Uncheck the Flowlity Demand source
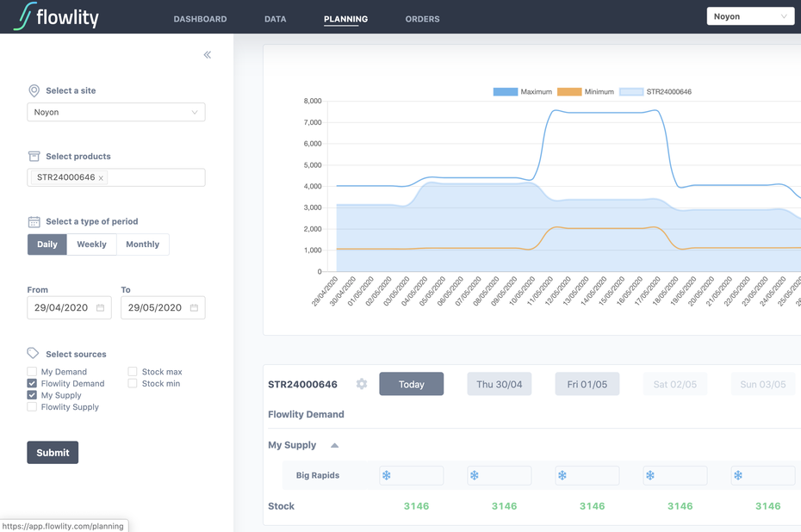 coord(32,383)
